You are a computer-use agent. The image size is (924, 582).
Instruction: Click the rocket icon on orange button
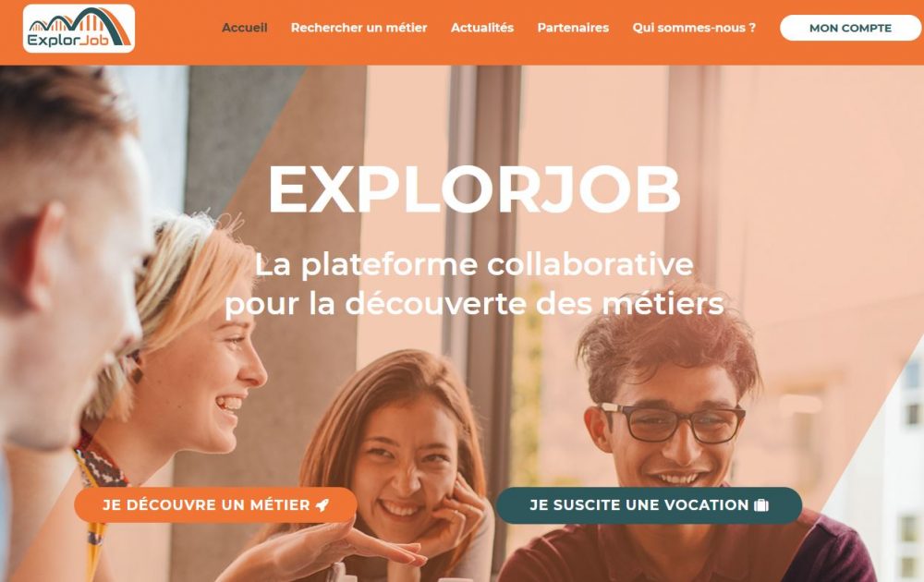322,504
